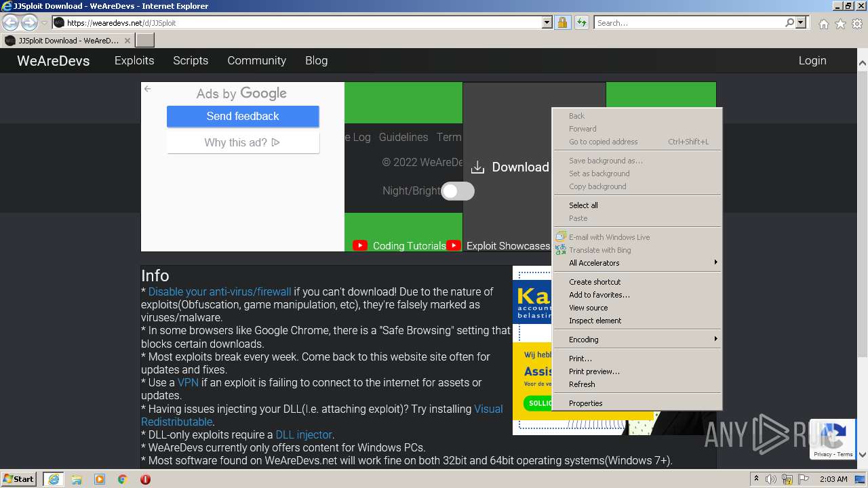Open Windows Explorer folder on taskbar
This screenshot has height=488, width=868.
[77, 479]
